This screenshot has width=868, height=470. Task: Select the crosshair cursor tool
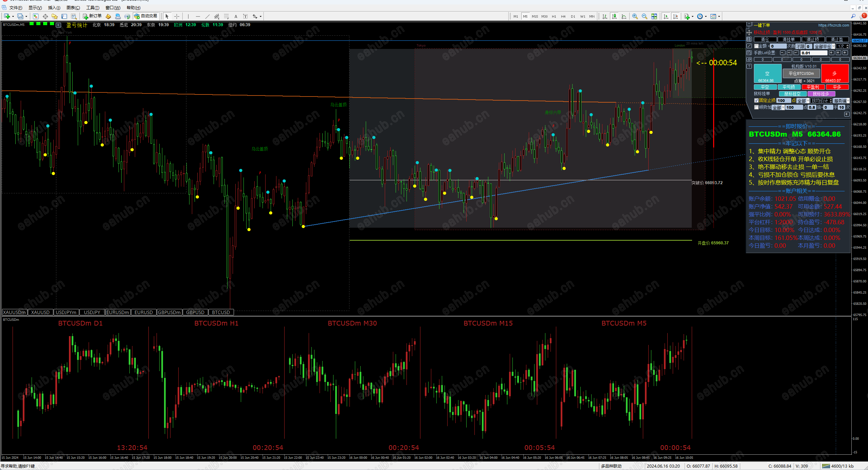tap(177, 16)
